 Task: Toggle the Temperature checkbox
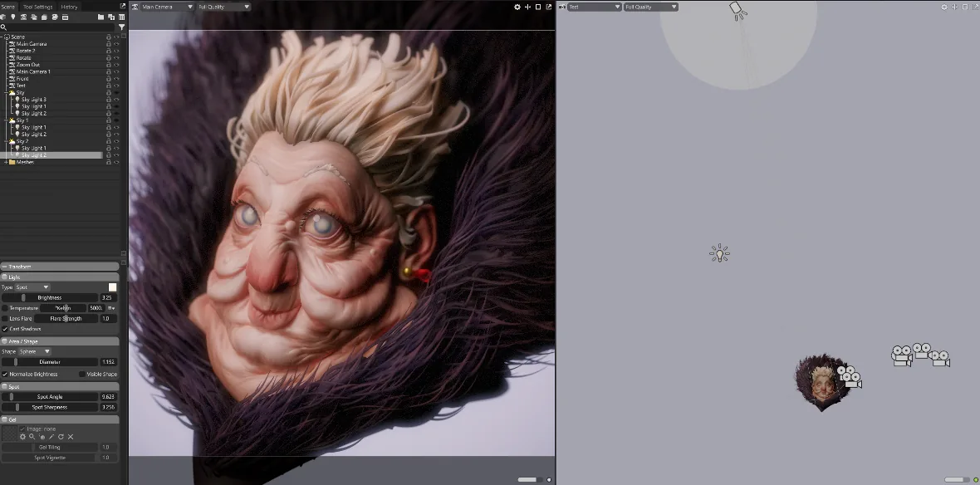[5, 308]
